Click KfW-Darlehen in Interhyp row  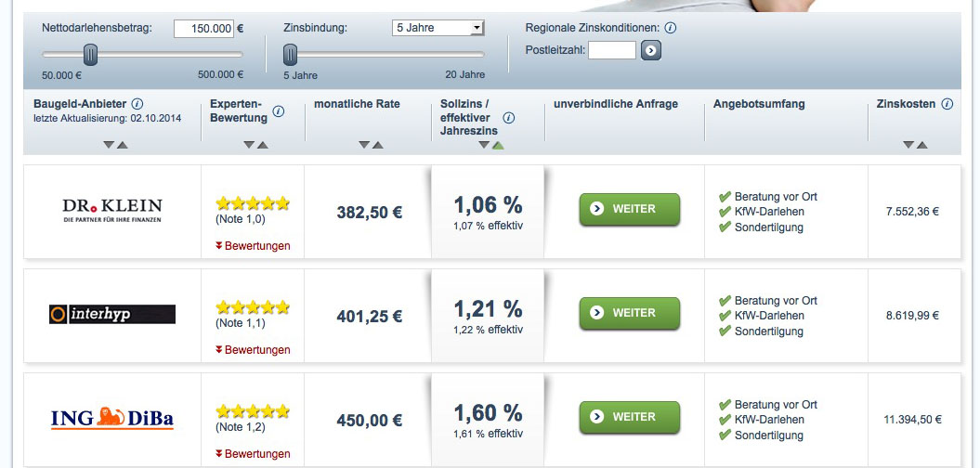click(x=769, y=316)
